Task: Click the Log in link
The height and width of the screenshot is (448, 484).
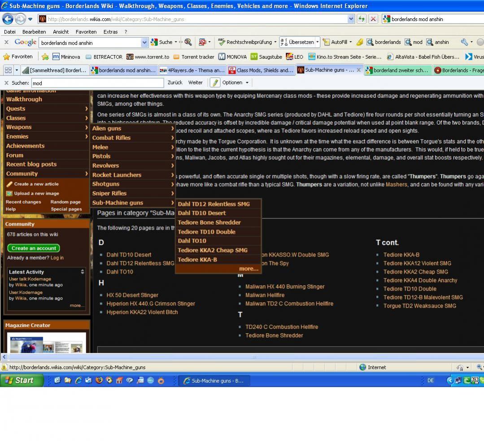Action: click(57, 257)
